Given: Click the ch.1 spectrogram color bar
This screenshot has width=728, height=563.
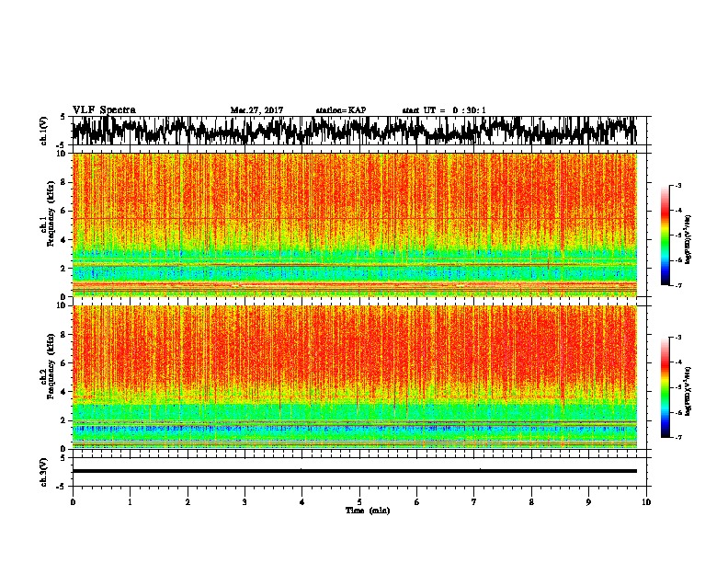Looking at the screenshot, I should (665, 236).
